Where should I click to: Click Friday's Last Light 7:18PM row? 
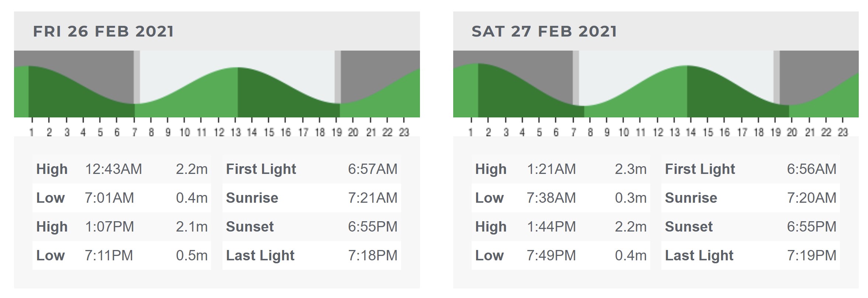(312, 256)
